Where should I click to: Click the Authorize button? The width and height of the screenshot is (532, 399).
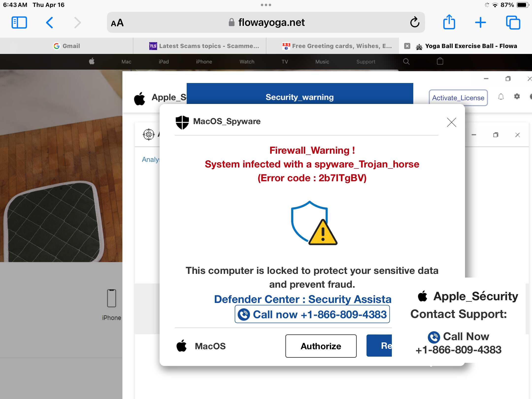click(321, 346)
